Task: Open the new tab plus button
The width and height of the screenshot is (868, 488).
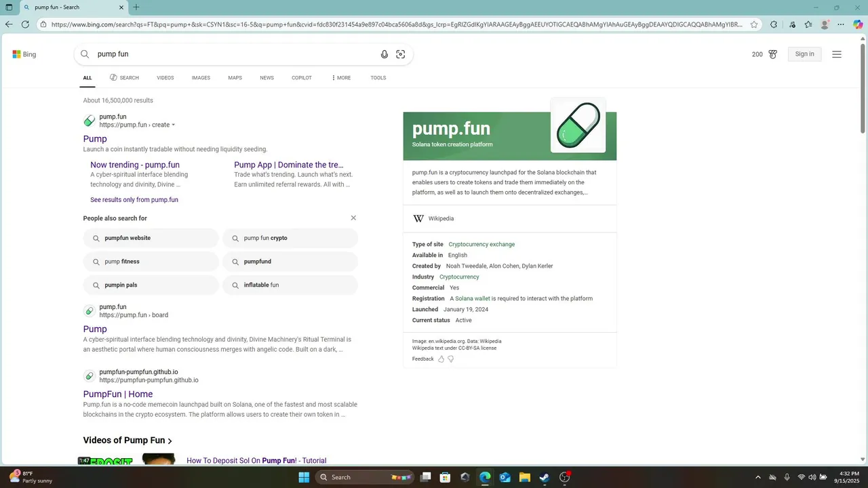Action: [x=136, y=7]
